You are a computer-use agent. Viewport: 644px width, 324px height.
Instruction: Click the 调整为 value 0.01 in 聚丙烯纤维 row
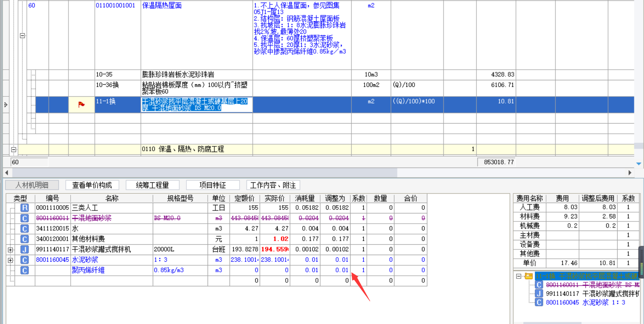pos(335,271)
